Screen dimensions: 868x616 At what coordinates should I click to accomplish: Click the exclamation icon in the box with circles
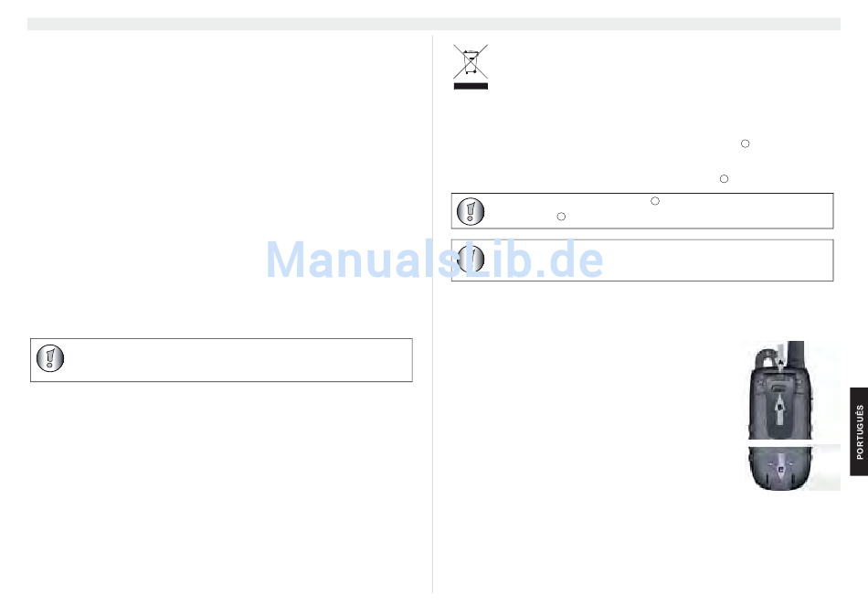[471, 211]
